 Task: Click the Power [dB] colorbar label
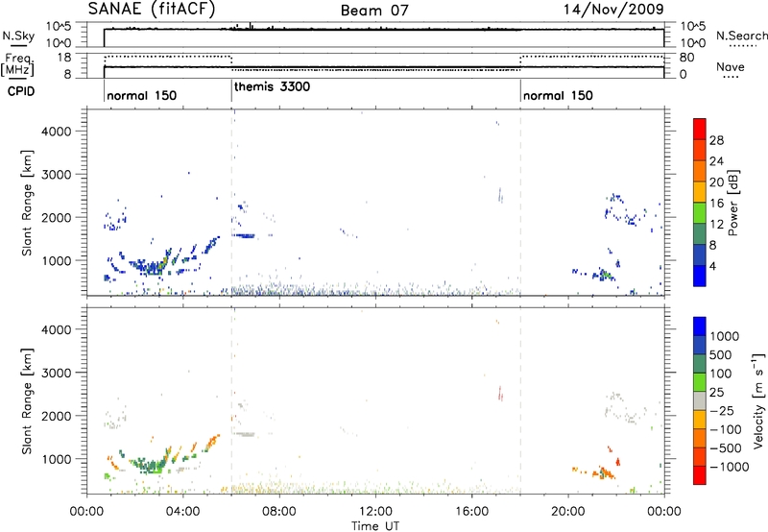click(732, 203)
